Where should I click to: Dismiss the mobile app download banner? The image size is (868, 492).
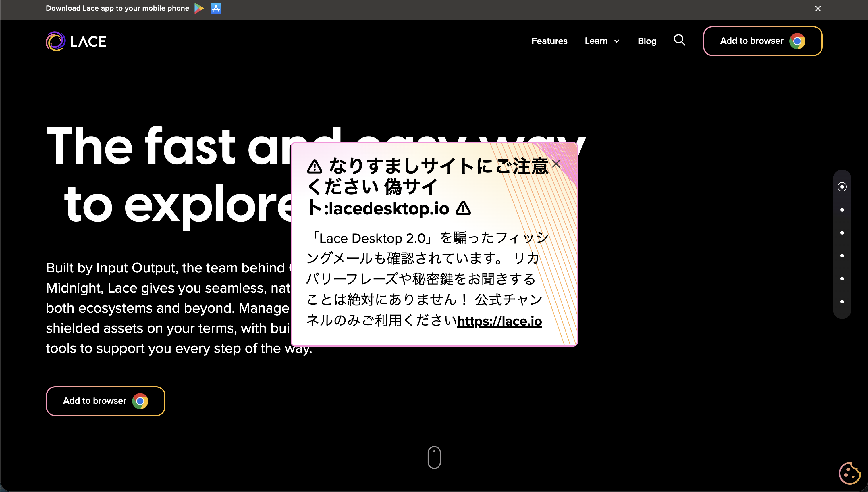pos(818,9)
